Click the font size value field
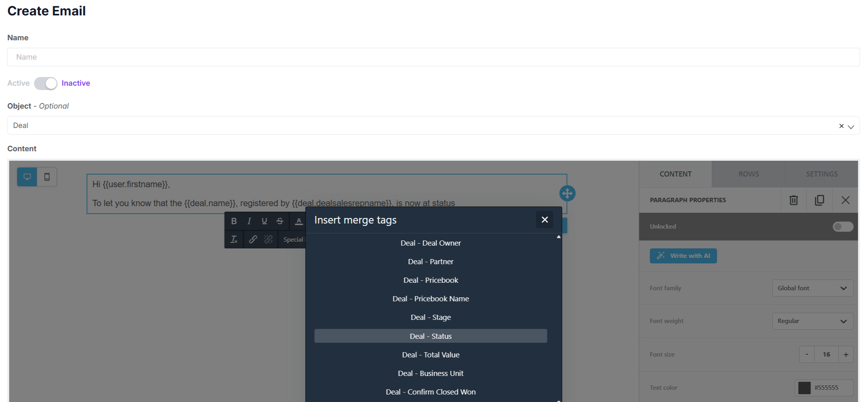The height and width of the screenshot is (402, 868). pos(826,355)
